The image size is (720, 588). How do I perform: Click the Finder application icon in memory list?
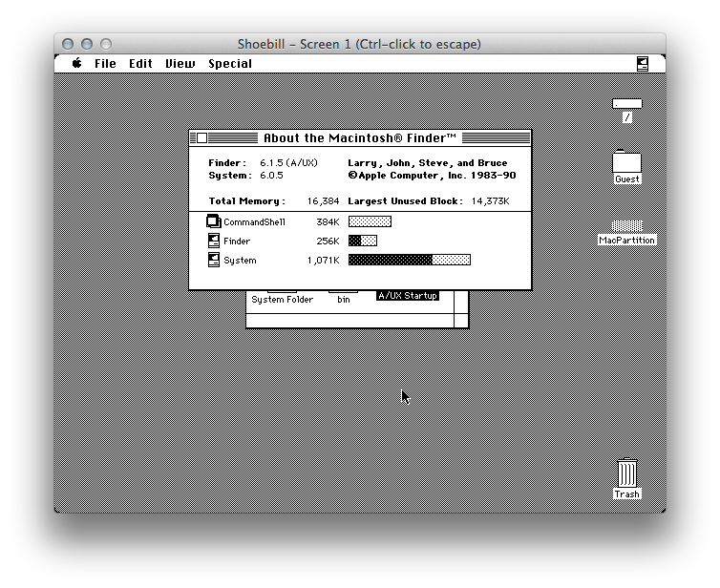point(214,241)
